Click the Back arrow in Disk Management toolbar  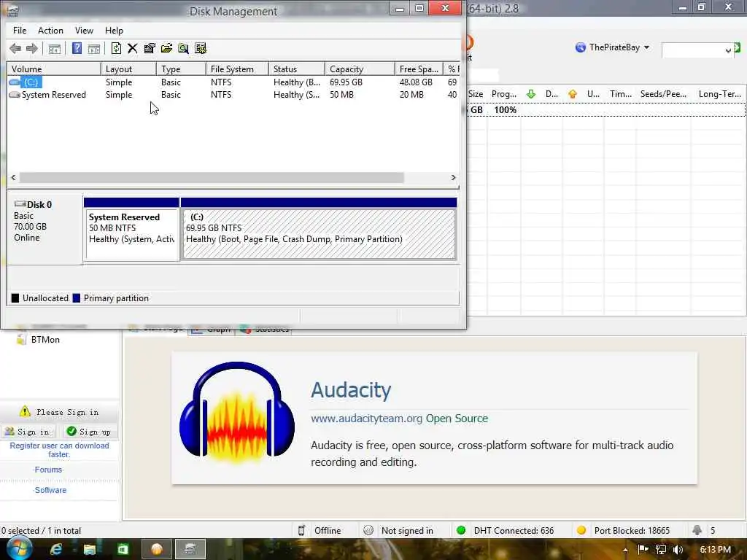(x=15, y=49)
